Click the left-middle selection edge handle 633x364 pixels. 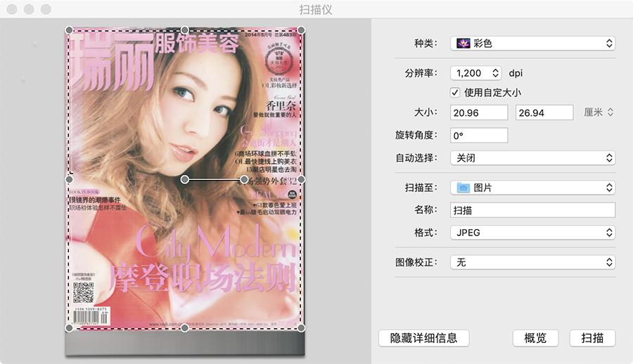click(x=69, y=179)
